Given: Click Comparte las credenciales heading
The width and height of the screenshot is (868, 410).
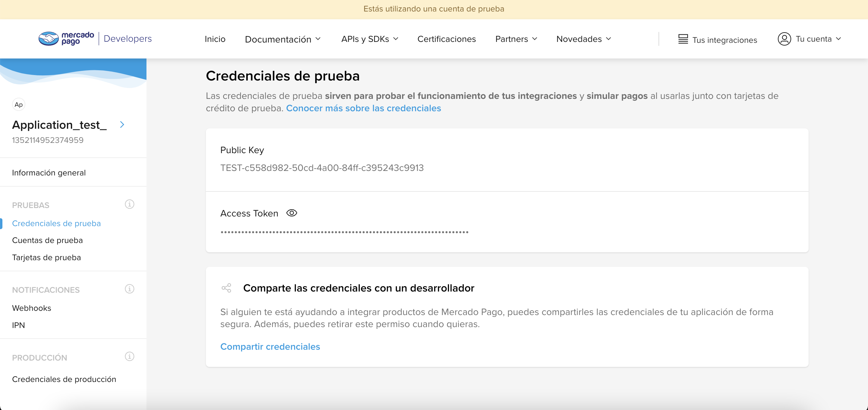Looking at the screenshot, I should (359, 288).
